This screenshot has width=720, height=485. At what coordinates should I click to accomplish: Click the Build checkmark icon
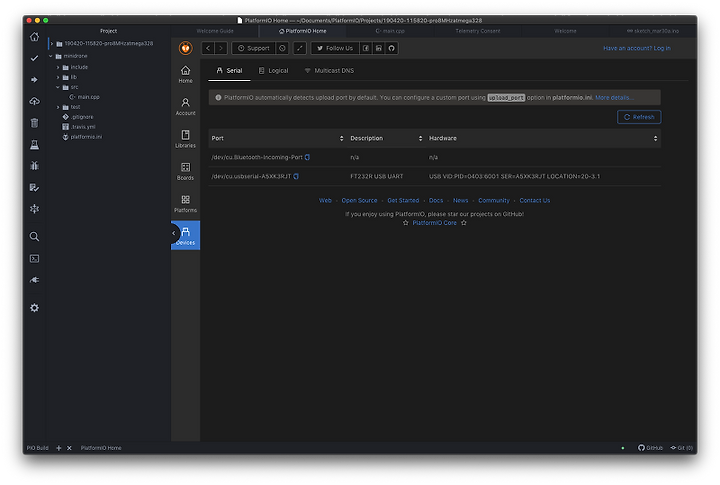click(34, 58)
